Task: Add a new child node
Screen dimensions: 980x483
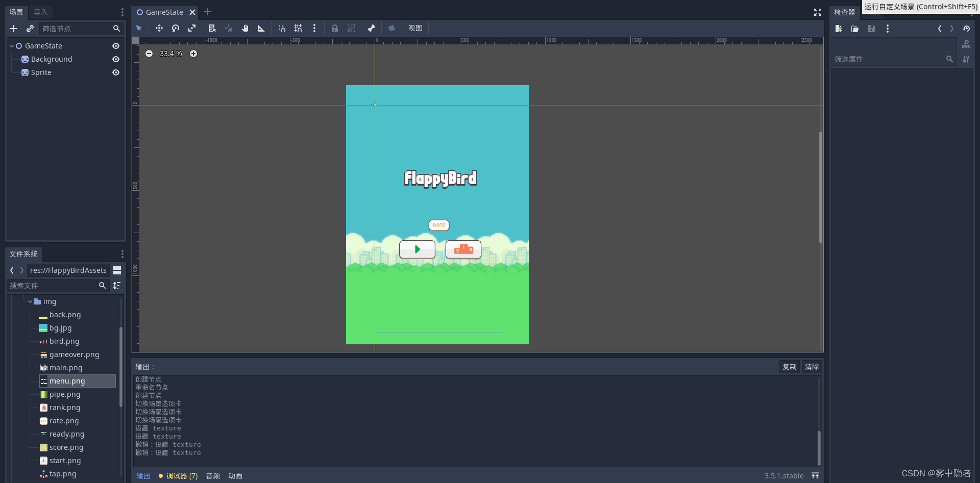Action: coord(14,29)
